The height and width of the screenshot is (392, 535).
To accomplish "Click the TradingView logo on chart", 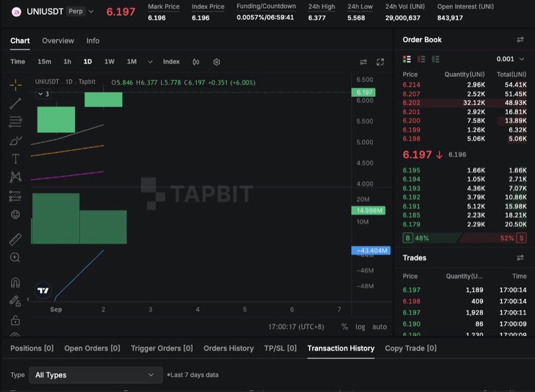I will pos(43,290).
